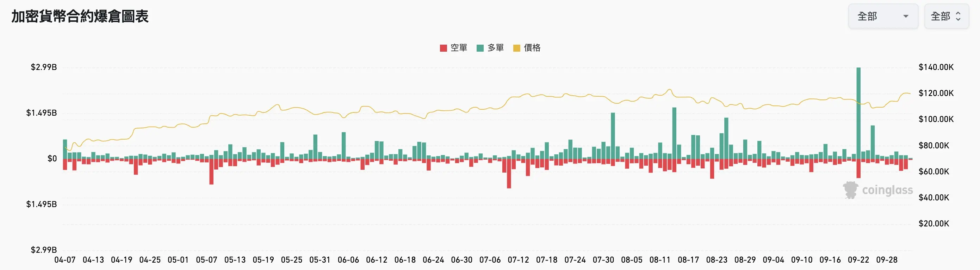980x270 pixels.
Task: Toggle the 價格 line via legend label
Action: (x=532, y=48)
